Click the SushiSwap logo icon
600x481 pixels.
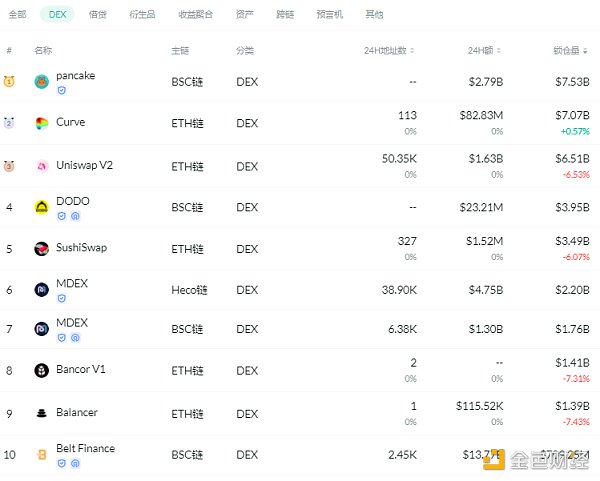pos(42,249)
